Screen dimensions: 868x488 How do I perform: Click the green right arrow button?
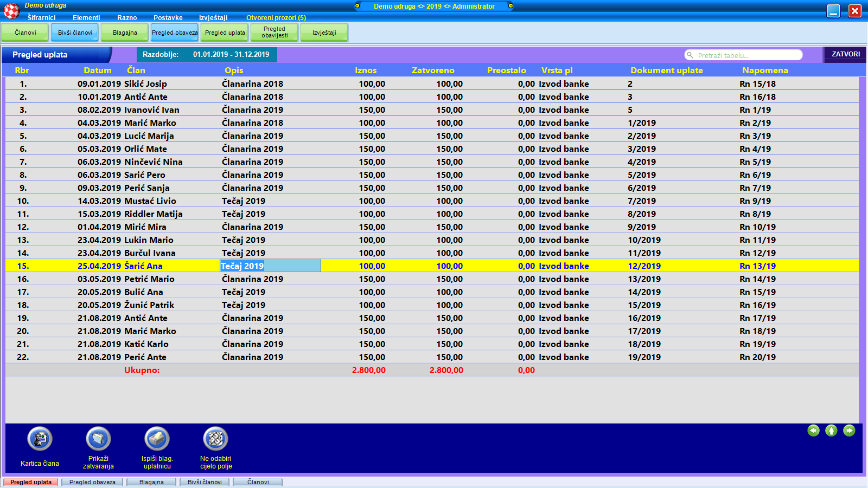click(x=849, y=431)
